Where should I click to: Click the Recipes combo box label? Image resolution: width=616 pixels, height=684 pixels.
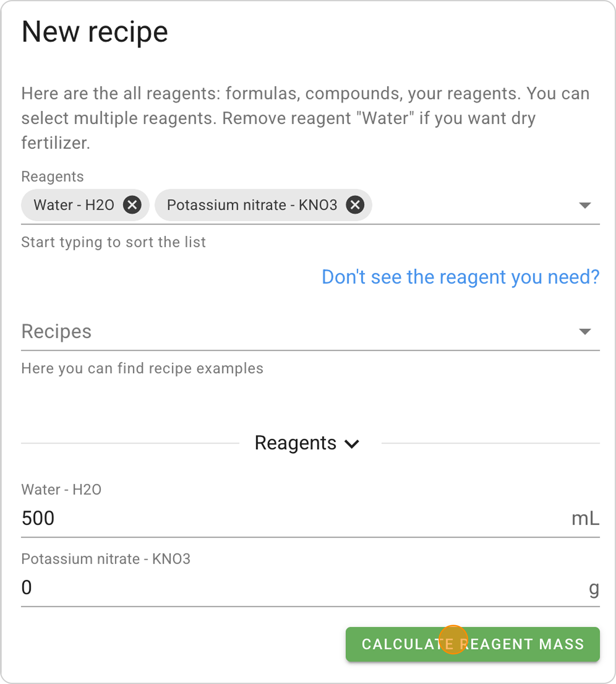[57, 331]
